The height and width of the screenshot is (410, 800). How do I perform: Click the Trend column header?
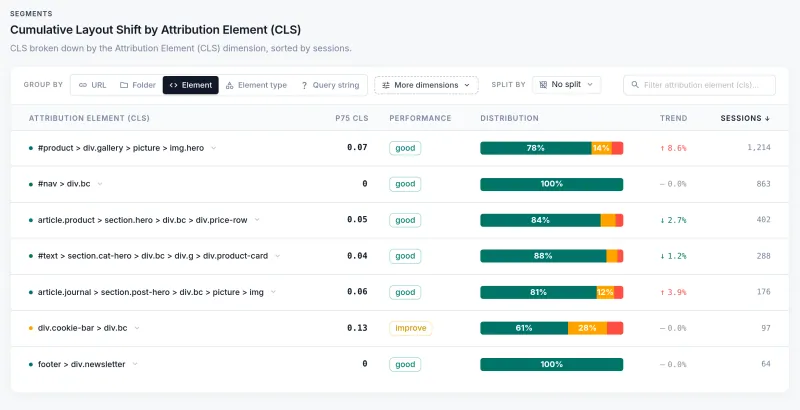tap(673, 118)
